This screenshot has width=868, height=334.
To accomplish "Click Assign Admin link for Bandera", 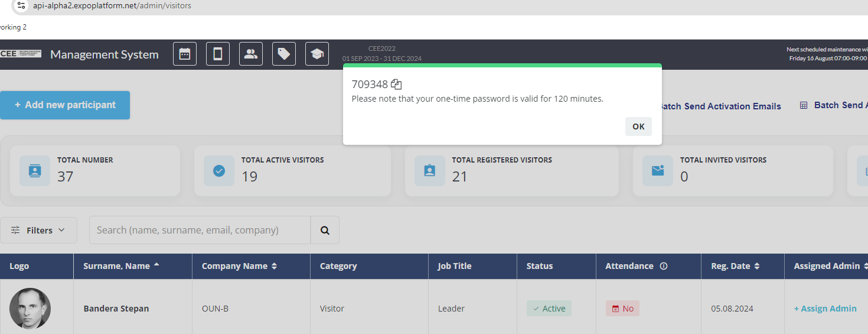I will pyautogui.click(x=825, y=309).
